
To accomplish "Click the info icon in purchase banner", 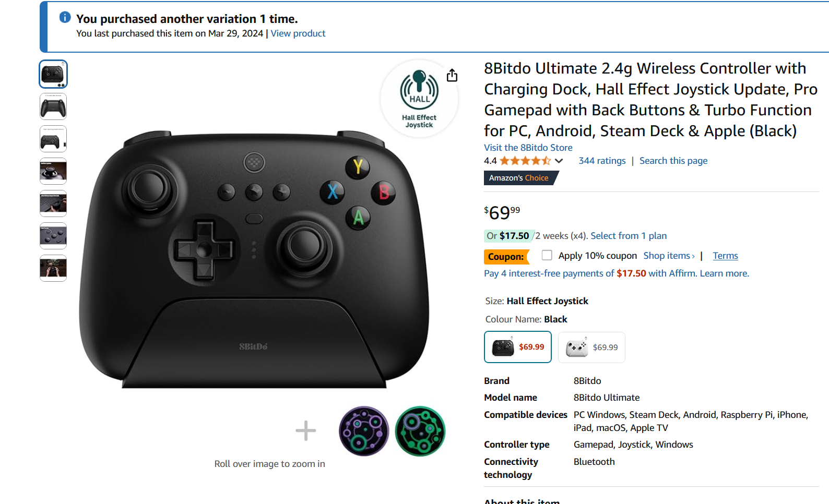I will pos(65,17).
